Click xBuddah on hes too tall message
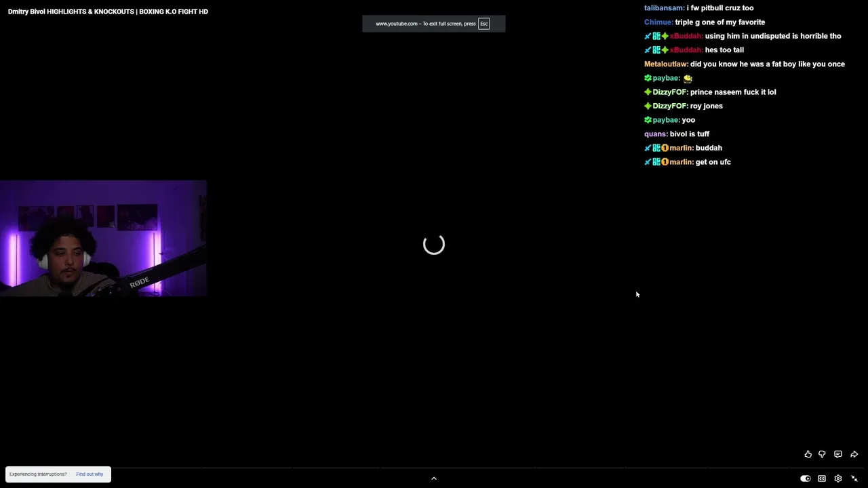Viewport: 868px width, 488px height. pyautogui.click(x=686, y=50)
